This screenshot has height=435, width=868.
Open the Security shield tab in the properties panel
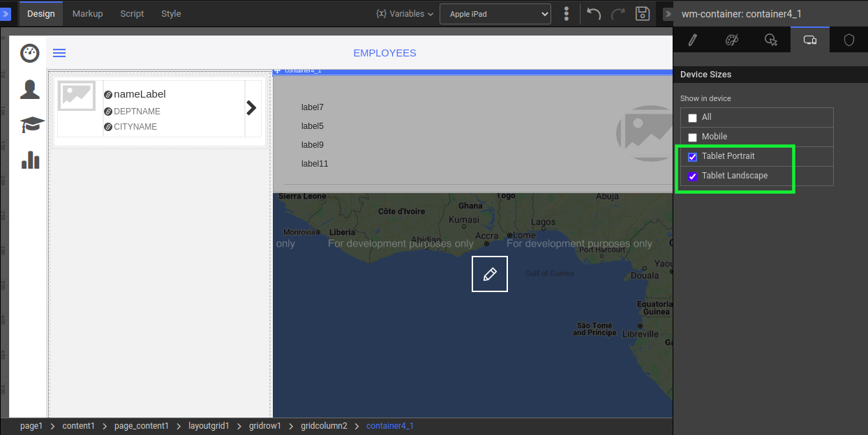(848, 40)
